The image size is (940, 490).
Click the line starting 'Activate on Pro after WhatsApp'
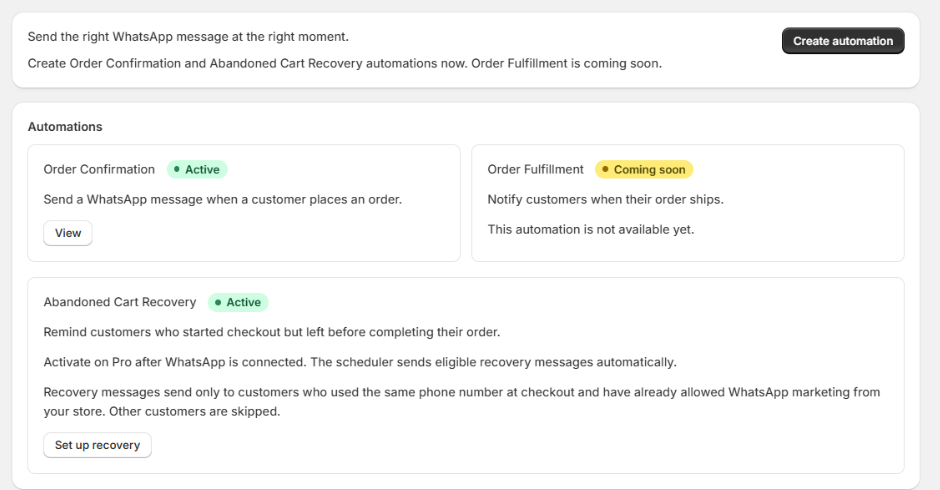click(360, 362)
